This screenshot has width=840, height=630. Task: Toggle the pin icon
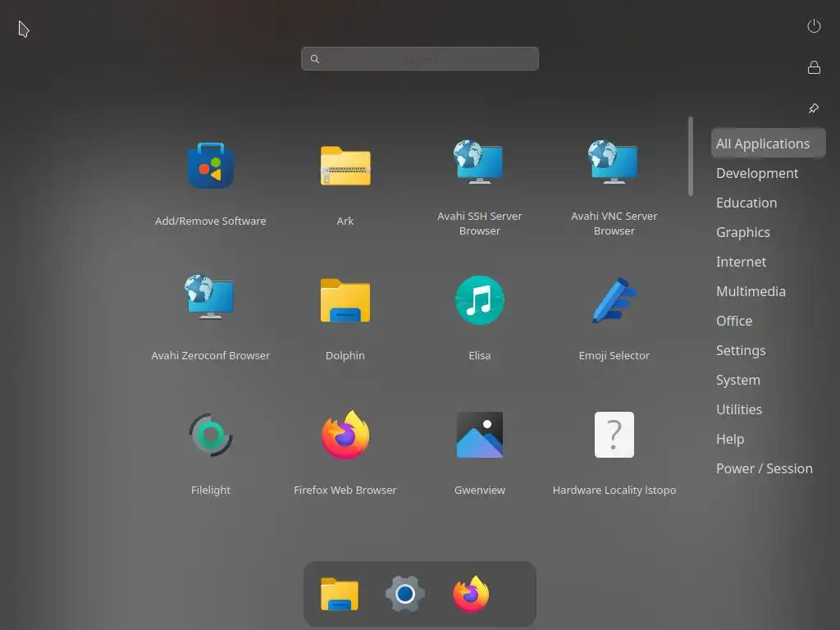coord(814,108)
